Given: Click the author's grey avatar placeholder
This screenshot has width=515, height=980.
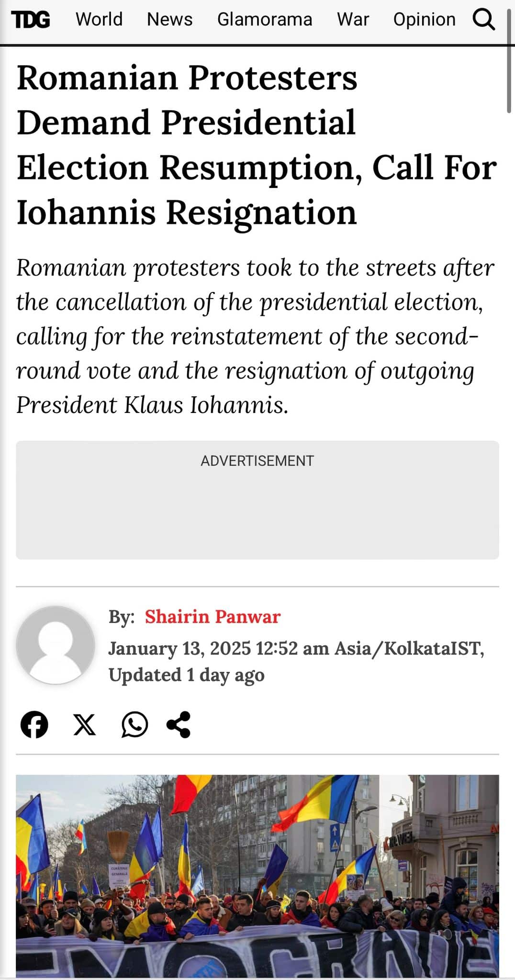Looking at the screenshot, I should pos(56,645).
